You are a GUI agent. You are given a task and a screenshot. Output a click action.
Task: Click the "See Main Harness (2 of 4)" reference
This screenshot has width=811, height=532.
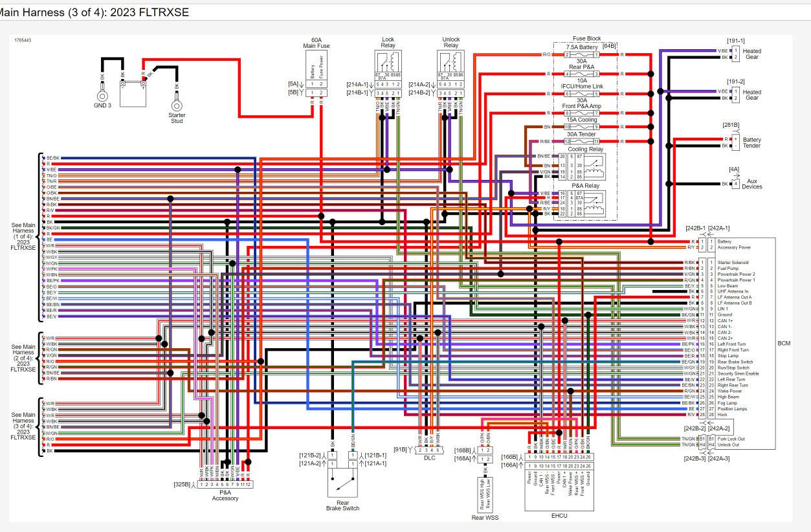(23, 358)
